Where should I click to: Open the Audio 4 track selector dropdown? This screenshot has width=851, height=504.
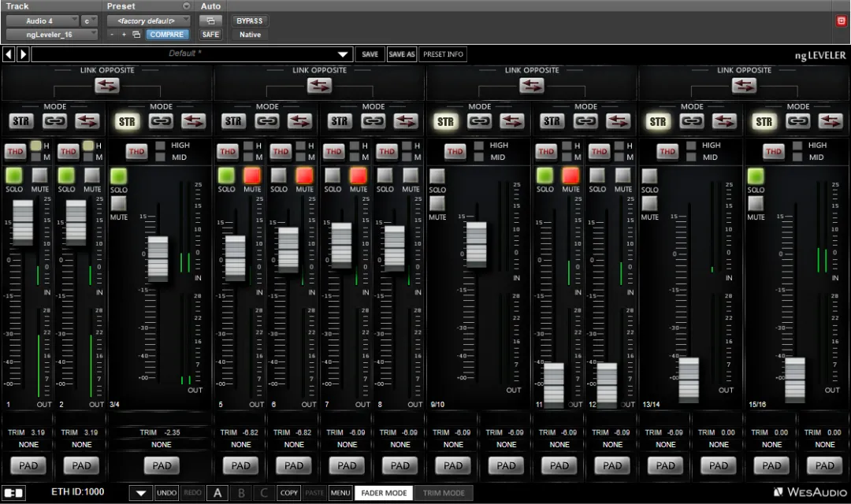pos(43,20)
